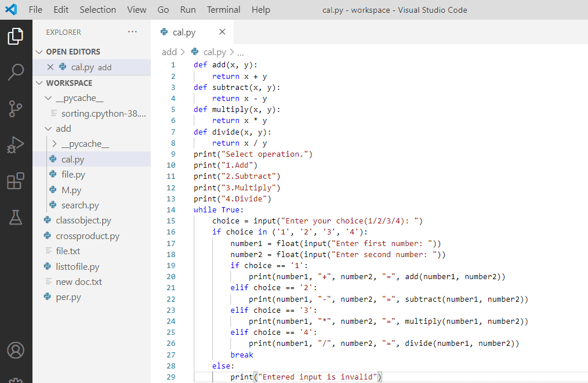Open the Run and Debug view
588x383 pixels.
[x=16, y=145]
